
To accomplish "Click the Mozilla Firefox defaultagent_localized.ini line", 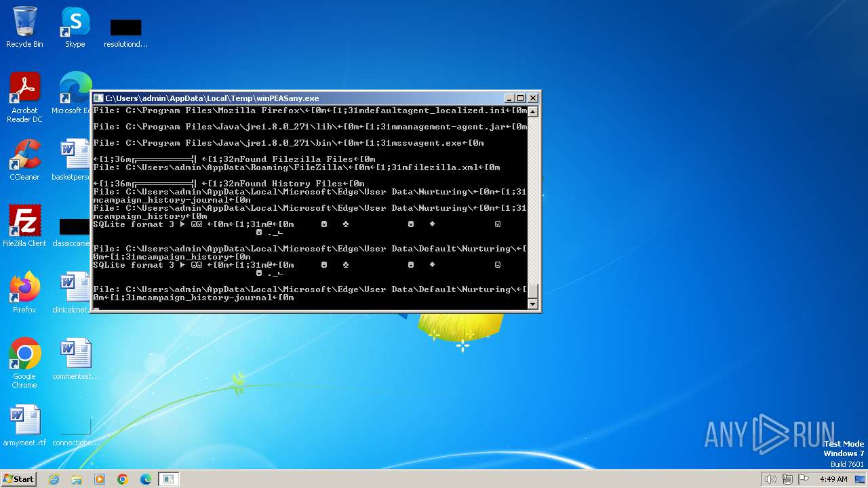I will [x=310, y=110].
